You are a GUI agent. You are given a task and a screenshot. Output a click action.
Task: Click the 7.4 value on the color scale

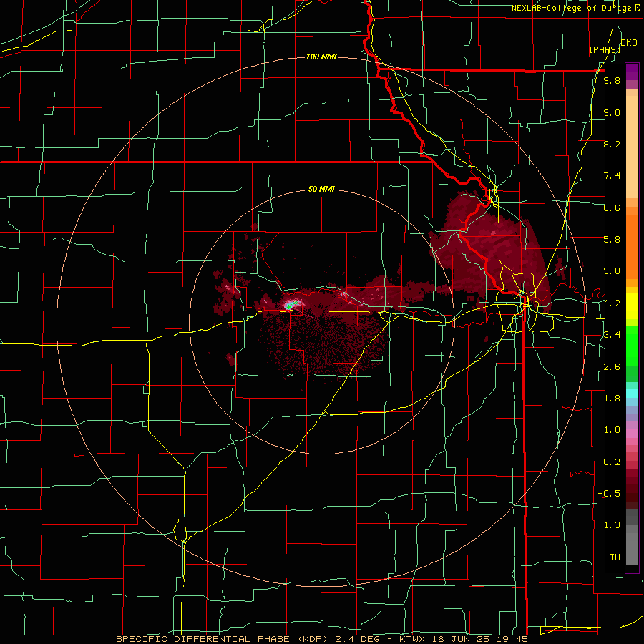pos(612,176)
